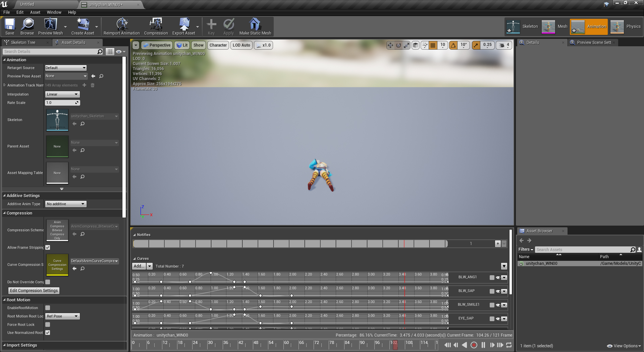The height and width of the screenshot is (352, 644).
Task: Select the rotate gizmo tool in viewport
Action: 398,45
